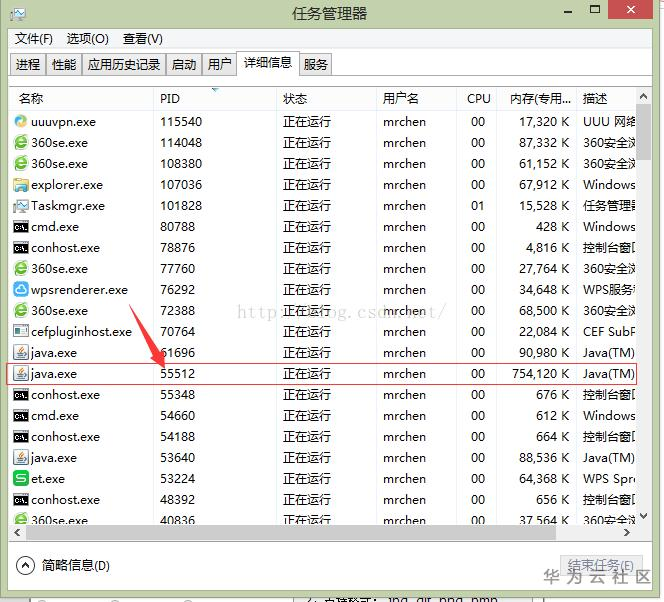Image resolution: width=664 pixels, height=602 pixels.
Task: Click the 360se.exe icon with PID 77760
Action: tap(21, 268)
